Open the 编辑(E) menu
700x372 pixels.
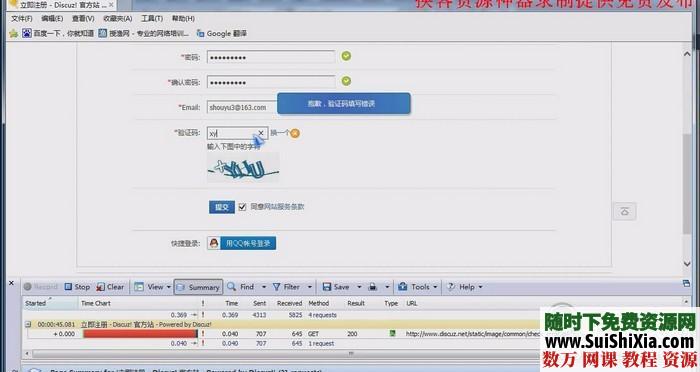pyautogui.click(x=52, y=18)
